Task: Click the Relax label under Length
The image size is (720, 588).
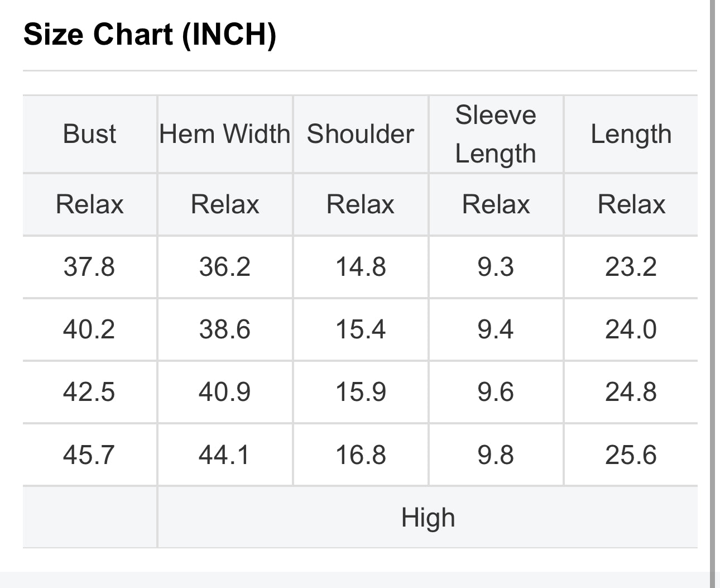Action: coord(631,204)
